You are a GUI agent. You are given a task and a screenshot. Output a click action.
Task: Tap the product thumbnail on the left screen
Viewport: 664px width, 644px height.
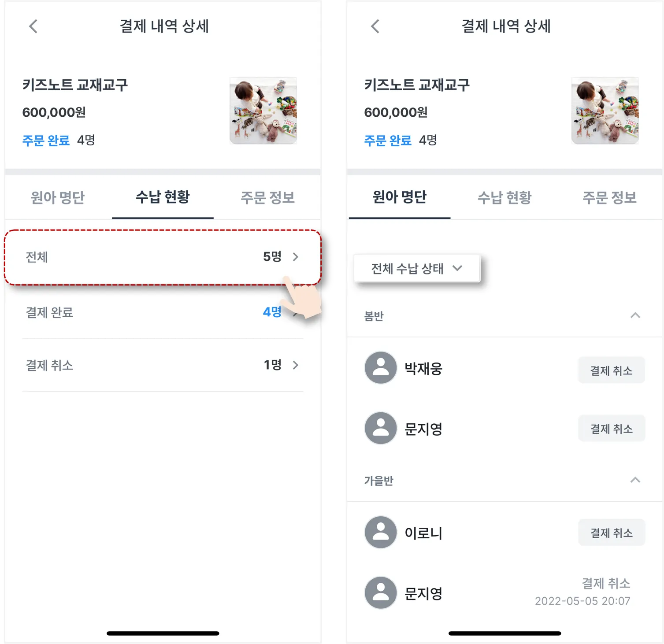tap(263, 111)
